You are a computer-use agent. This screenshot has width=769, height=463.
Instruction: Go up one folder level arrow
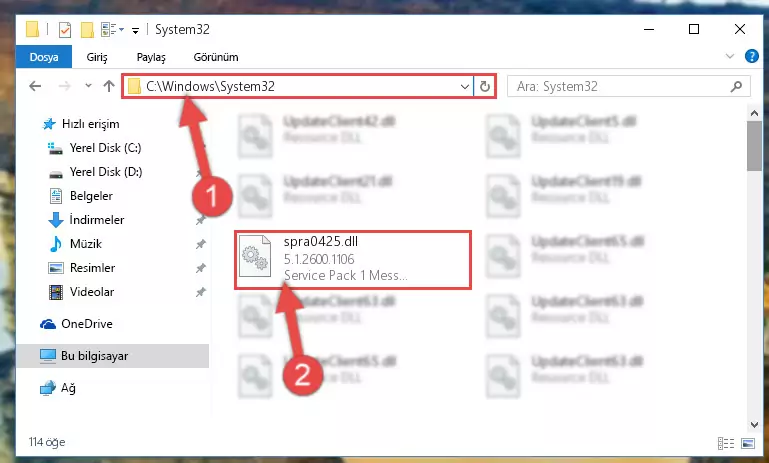pos(109,86)
